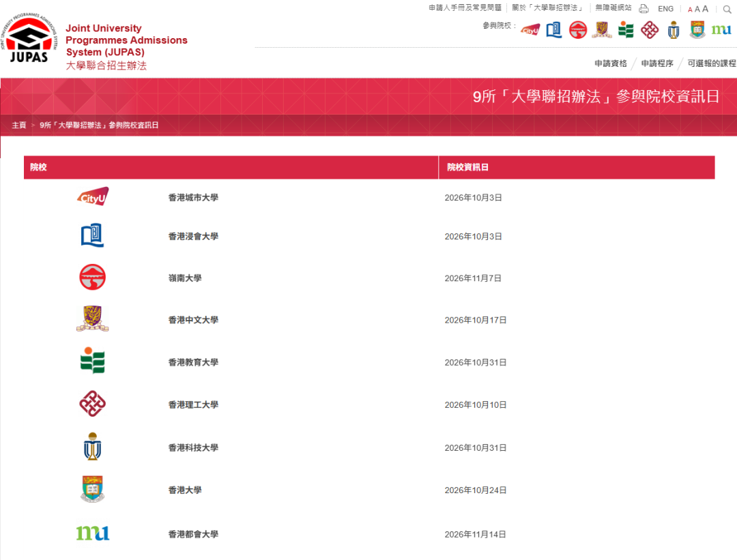This screenshot has width=737, height=560.
Task: Open the CityU logo in the header's 參與院校 strip
Action: [530, 30]
